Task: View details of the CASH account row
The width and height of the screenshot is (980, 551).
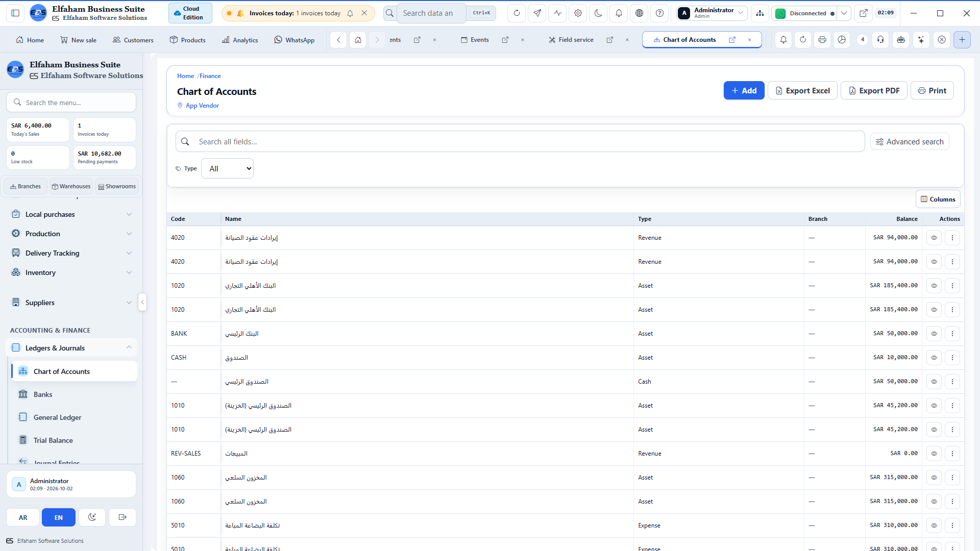Action: [x=934, y=358]
